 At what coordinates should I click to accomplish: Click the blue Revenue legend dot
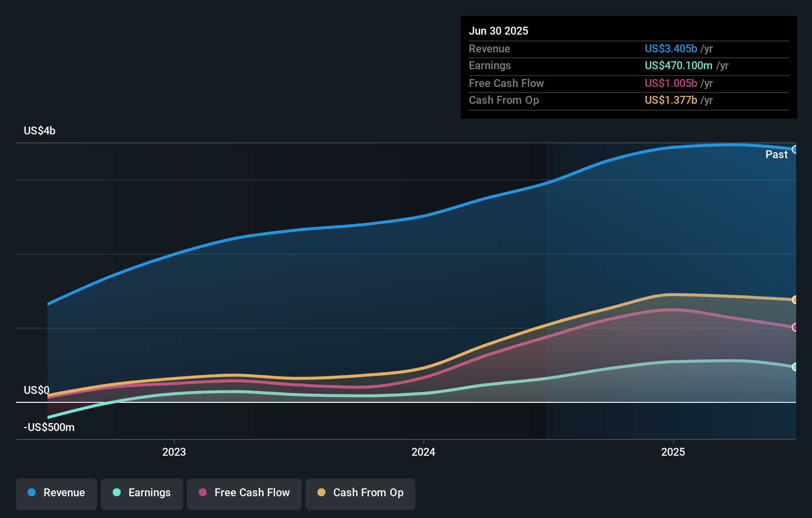[x=32, y=493]
